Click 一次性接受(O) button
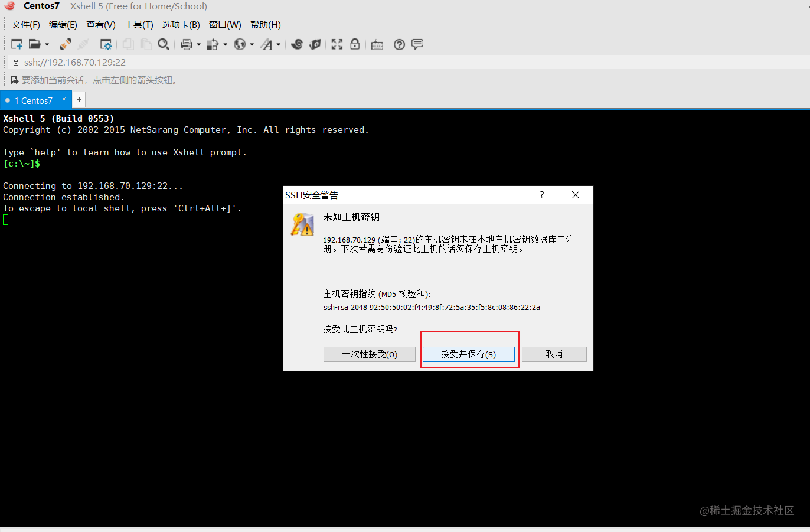Screen dimensions: 810x532 [370, 354]
